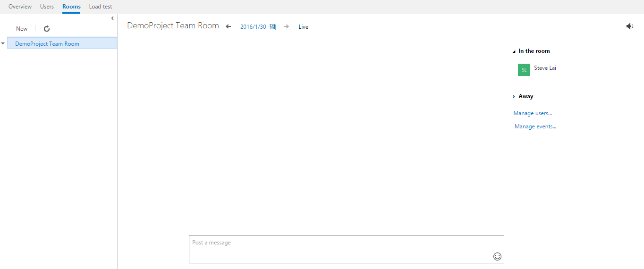Screen dimensions: 644x269
Task: Click the Post a message field
Action: point(340,249)
